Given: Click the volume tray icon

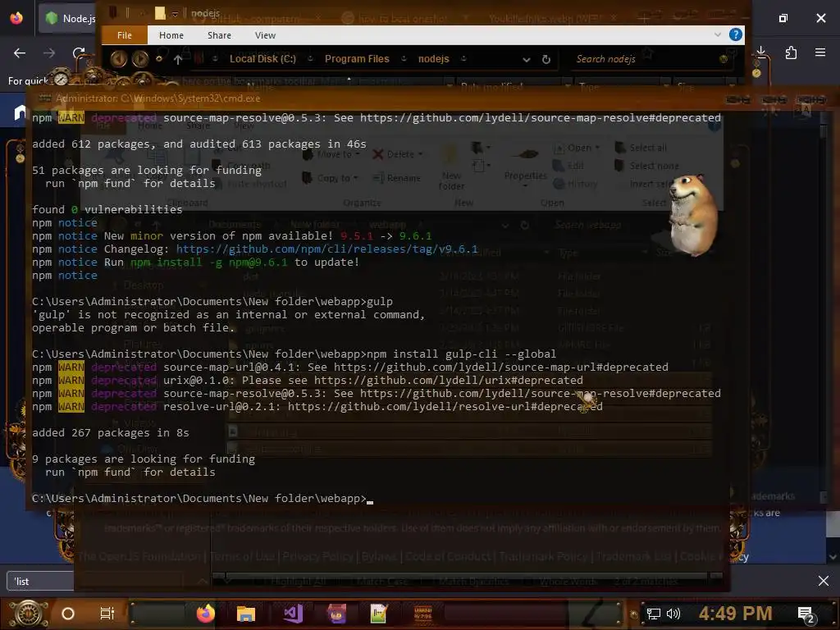Looking at the screenshot, I should click(673, 614).
